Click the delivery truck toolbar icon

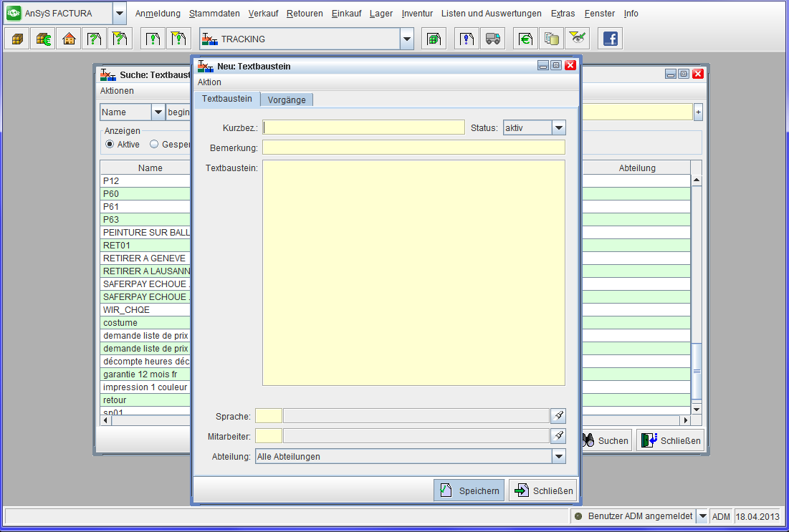[x=493, y=39]
